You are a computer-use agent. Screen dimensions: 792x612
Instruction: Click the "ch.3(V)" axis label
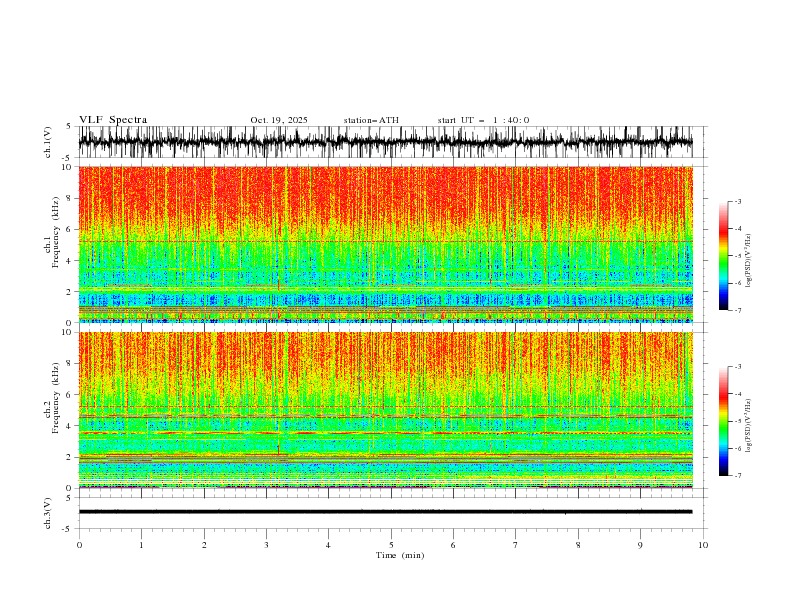pos(48,513)
